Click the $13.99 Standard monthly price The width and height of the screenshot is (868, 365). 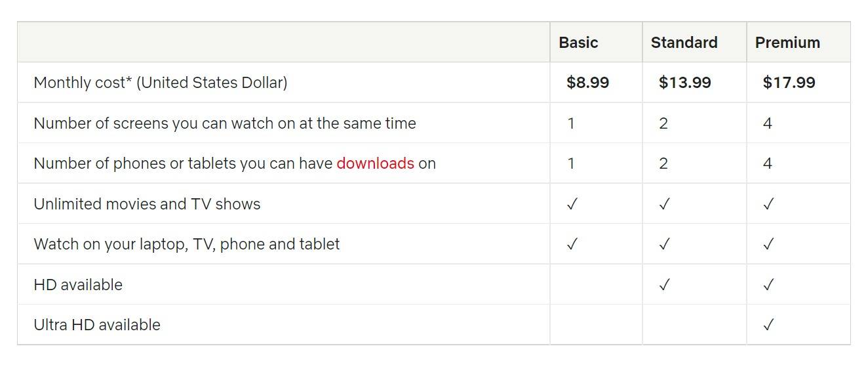point(684,83)
